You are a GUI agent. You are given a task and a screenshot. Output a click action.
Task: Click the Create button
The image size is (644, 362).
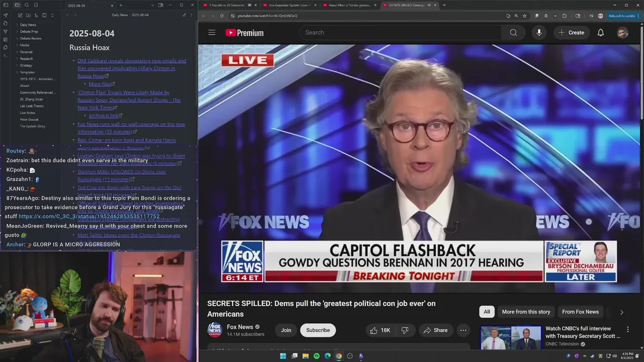pyautogui.click(x=571, y=33)
